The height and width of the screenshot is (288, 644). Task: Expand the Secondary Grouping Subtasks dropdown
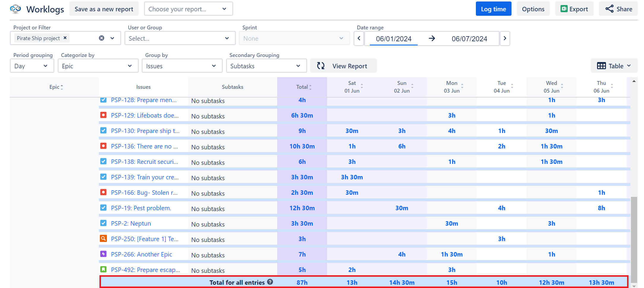click(x=266, y=66)
